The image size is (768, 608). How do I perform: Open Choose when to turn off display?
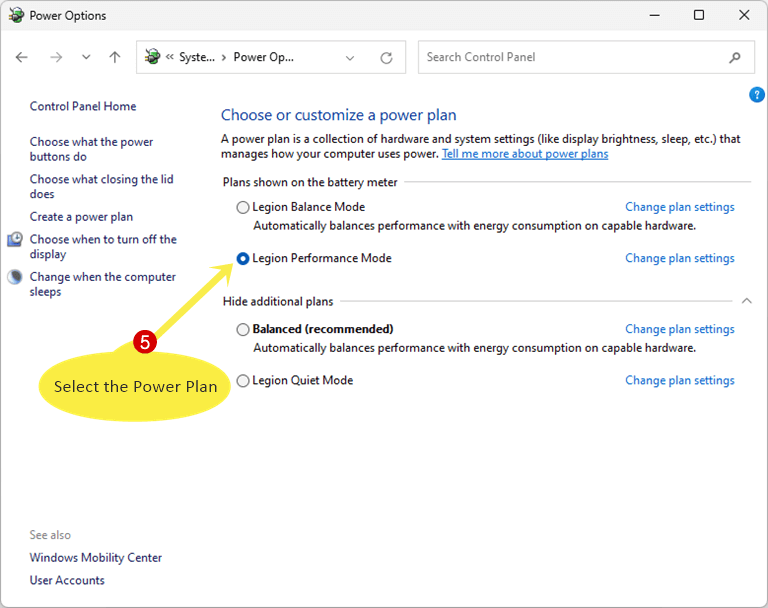[x=103, y=246]
